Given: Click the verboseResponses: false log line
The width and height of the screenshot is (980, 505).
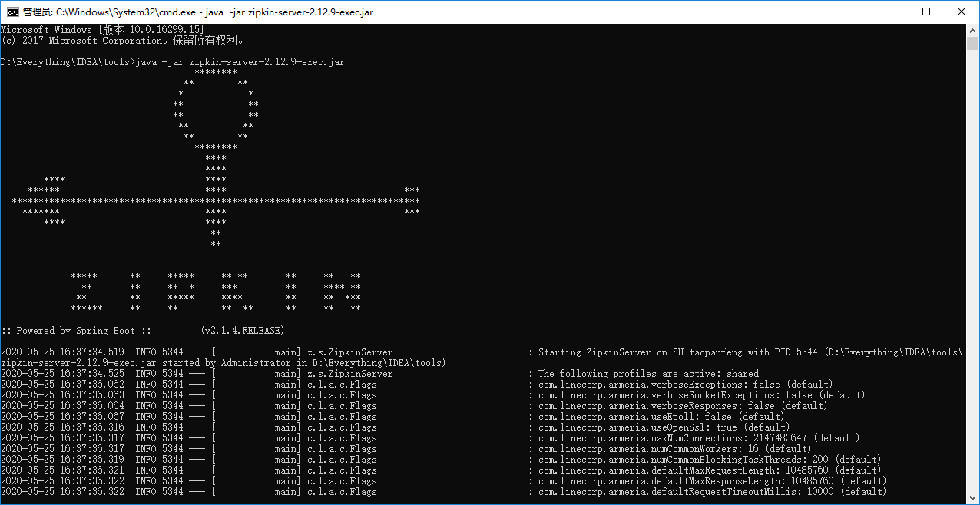Looking at the screenshot, I should coord(414,405).
